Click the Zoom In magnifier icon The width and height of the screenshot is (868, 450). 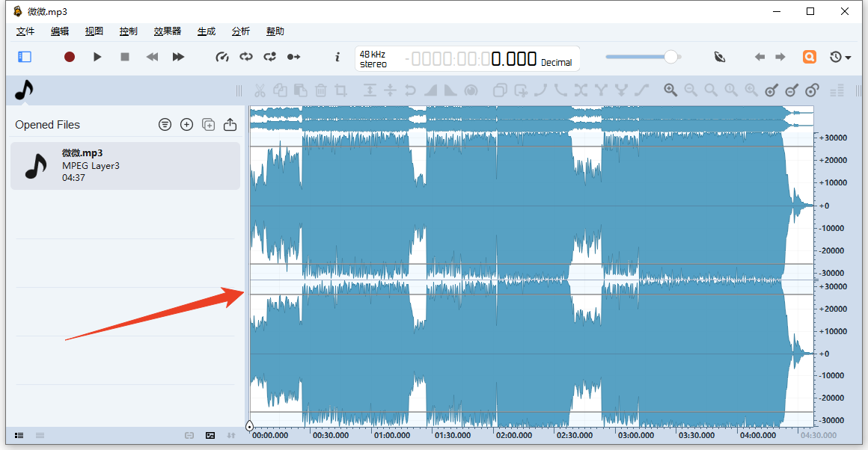click(x=670, y=90)
